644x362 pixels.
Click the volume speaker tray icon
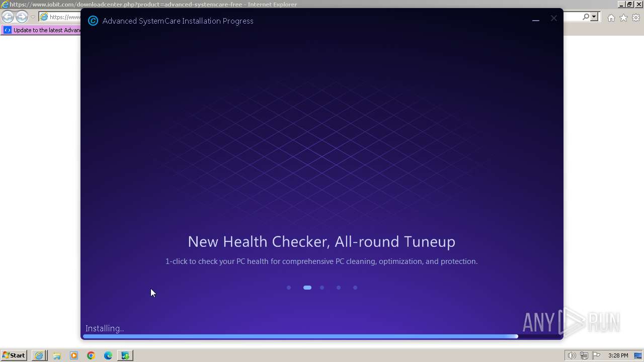point(572,355)
